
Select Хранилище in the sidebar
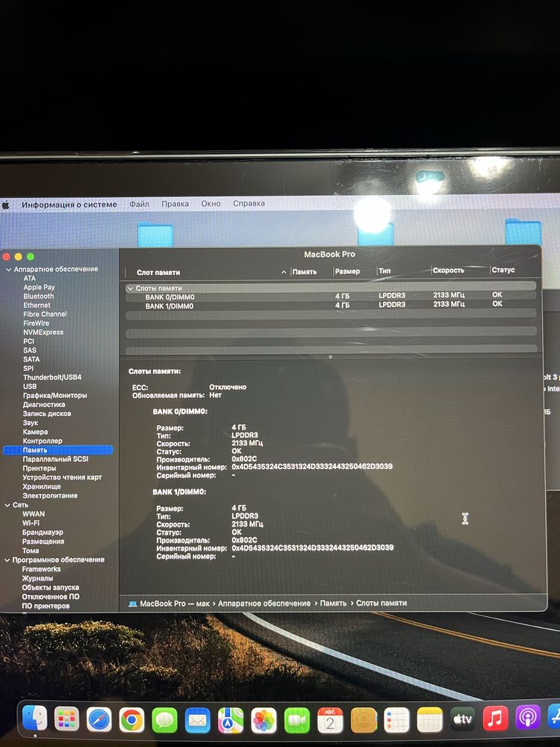(41, 487)
